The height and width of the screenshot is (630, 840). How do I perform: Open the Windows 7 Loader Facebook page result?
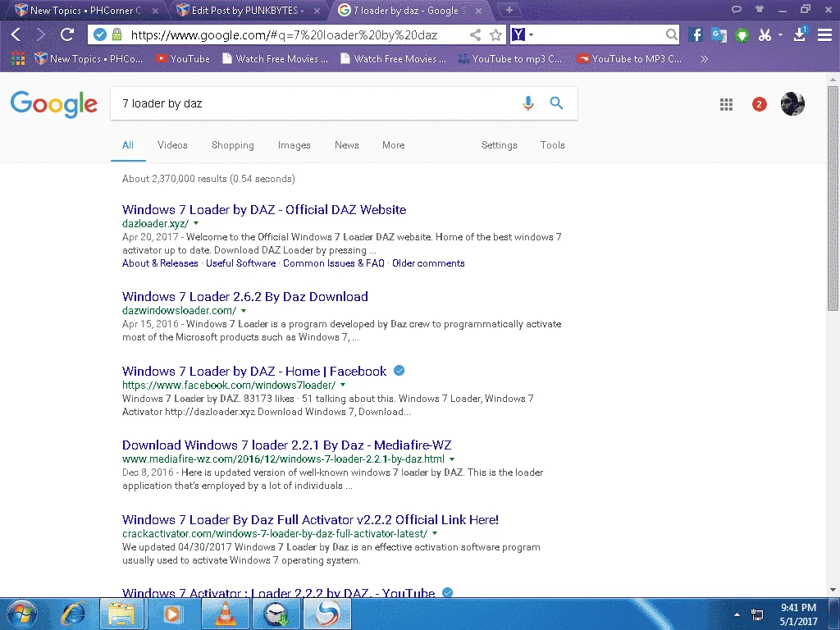pyautogui.click(x=254, y=372)
